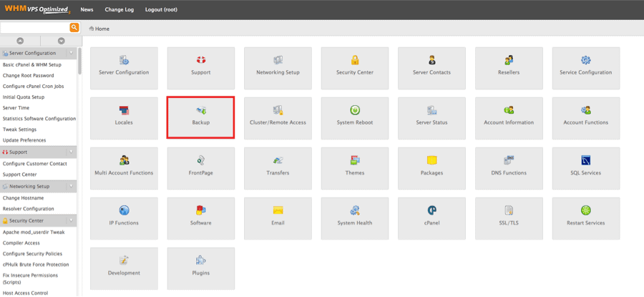
Task: Open News in the top bar
Action: tap(87, 9)
